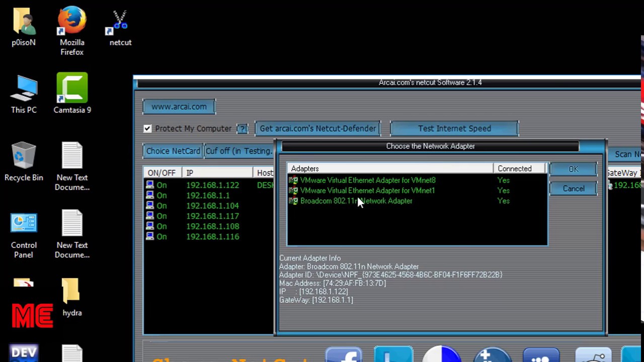Click the Adapter ID line in adapter info

click(391, 275)
